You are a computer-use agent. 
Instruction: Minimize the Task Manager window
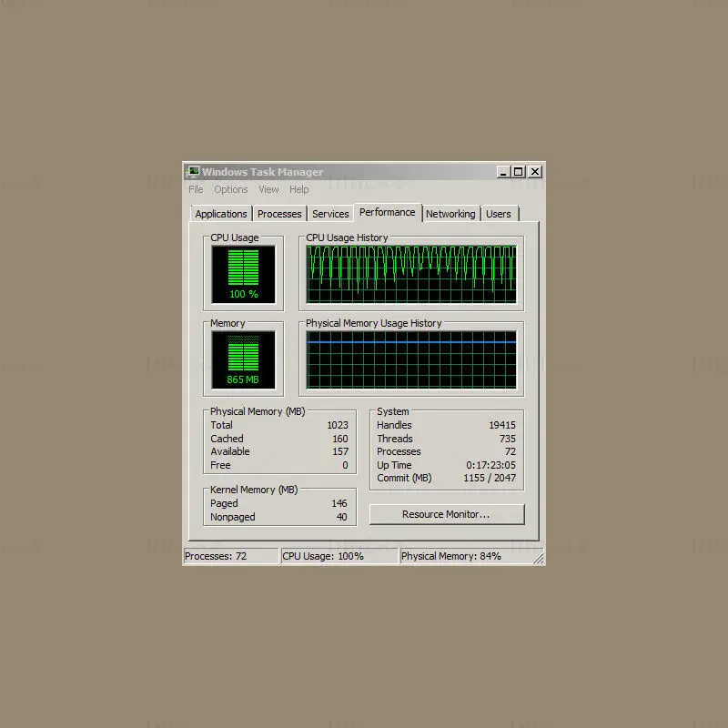(x=503, y=172)
